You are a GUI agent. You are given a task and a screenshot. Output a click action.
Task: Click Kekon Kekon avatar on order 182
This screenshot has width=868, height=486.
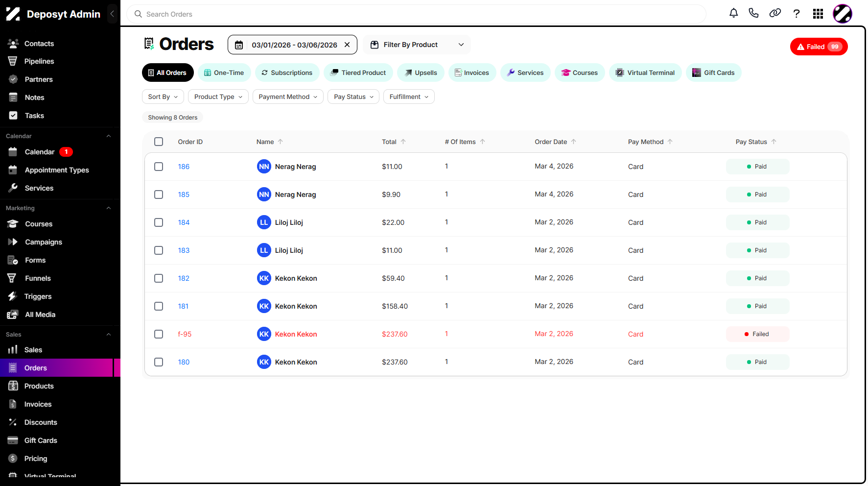pyautogui.click(x=264, y=278)
